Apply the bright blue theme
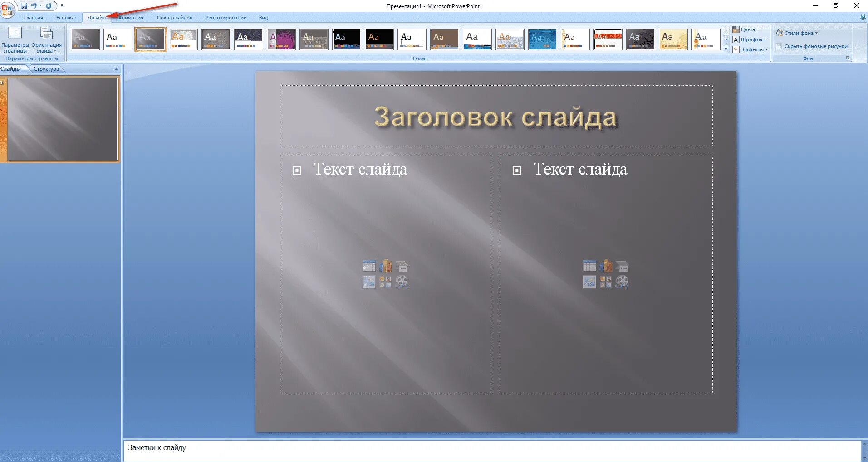868x462 pixels. tap(543, 39)
